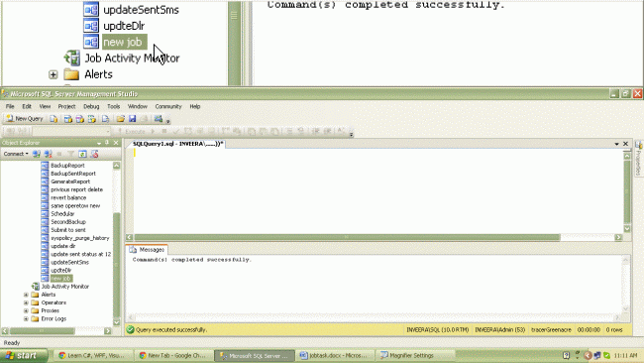Click the Analysis Services MDX Query icon
The image size is (644, 363).
pyautogui.click(x=68, y=119)
